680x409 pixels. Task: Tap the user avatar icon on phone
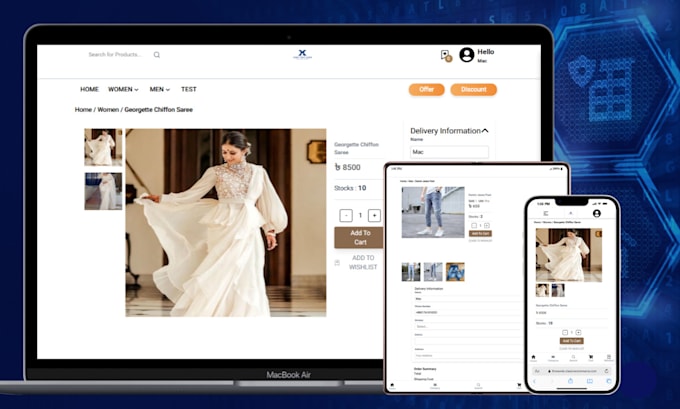(597, 213)
